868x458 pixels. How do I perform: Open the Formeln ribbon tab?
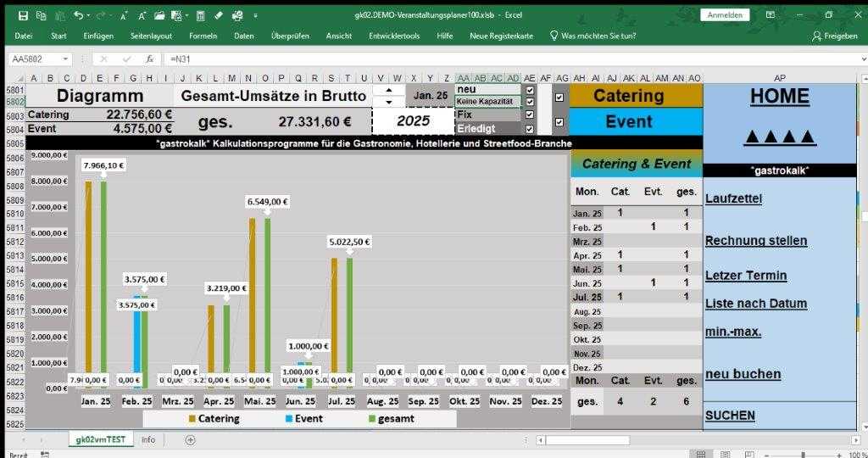pyautogui.click(x=203, y=36)
